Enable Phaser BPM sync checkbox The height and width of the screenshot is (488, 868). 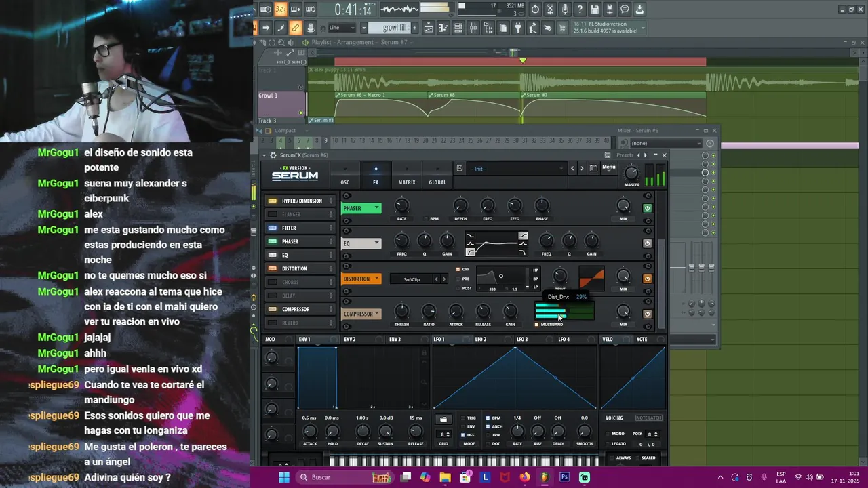click(x=427, y=219)
